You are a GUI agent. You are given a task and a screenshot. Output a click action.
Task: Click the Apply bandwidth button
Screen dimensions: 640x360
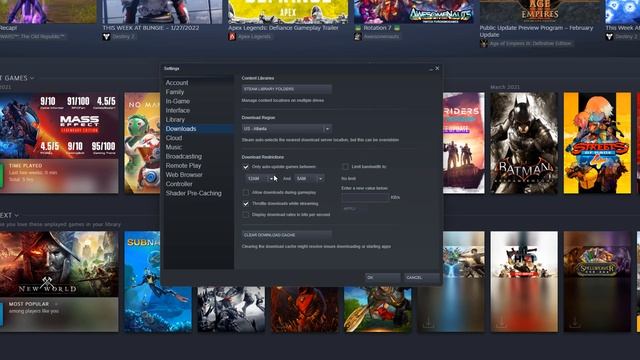coord(354,209)
